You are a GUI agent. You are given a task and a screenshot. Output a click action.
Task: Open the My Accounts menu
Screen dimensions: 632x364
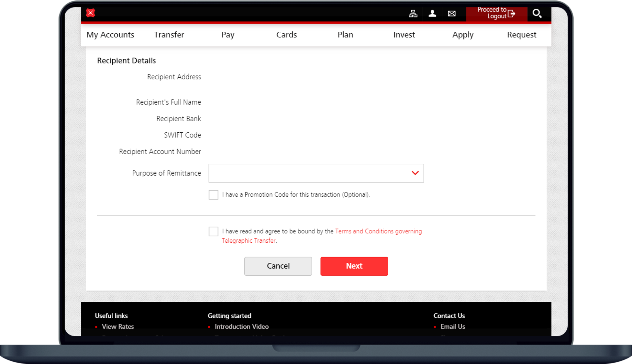click(110, 35)
